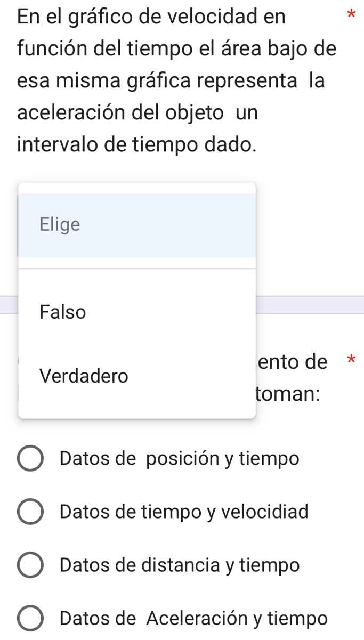Click the 'Datos de distancia y tiempo' label text
364x640 pixels.
coord(180,565)
